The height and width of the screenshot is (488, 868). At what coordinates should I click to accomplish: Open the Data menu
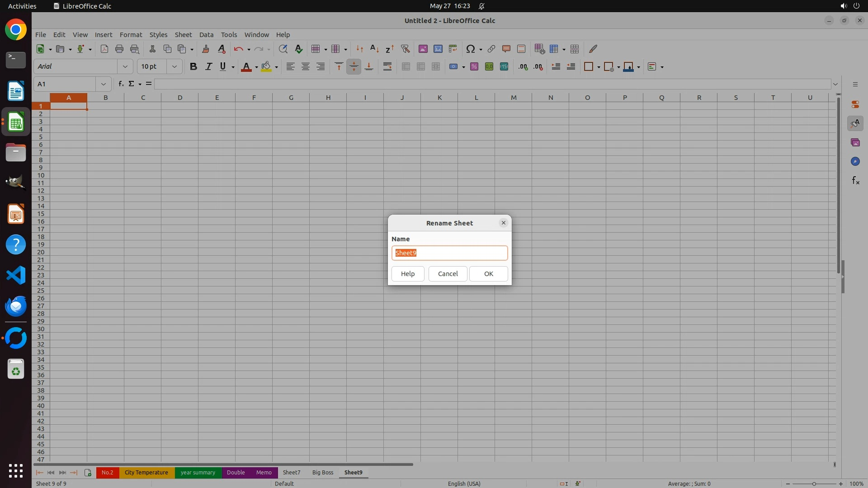pos(206,35)
